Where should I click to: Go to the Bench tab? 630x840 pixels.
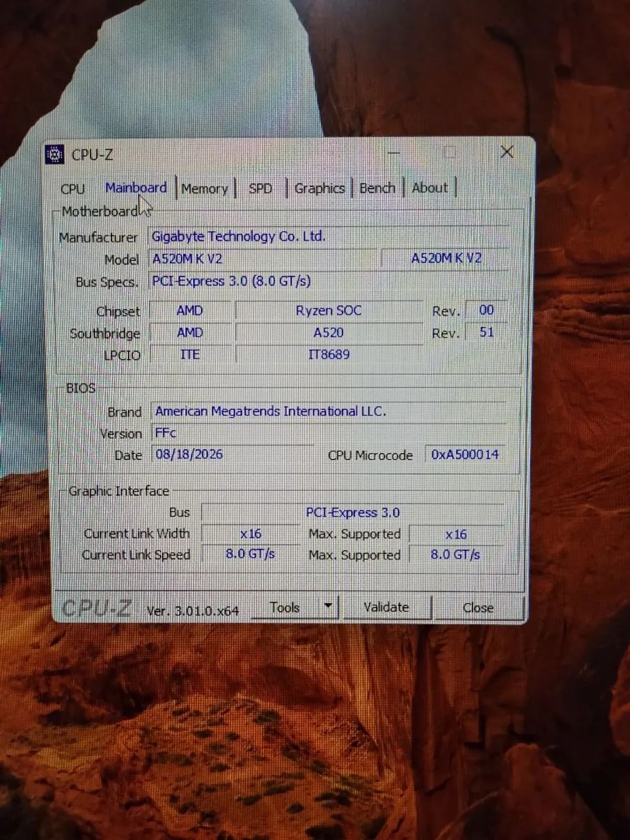coord(377,188)
